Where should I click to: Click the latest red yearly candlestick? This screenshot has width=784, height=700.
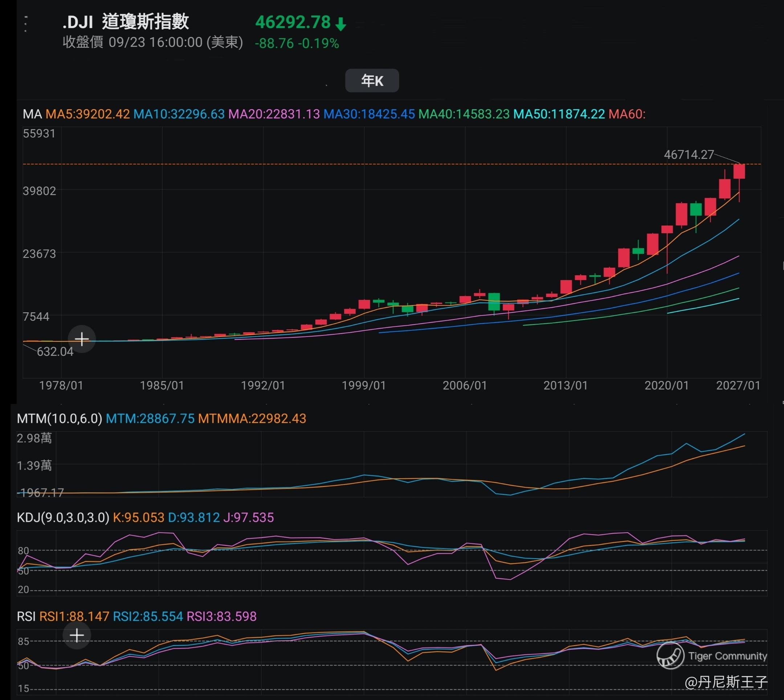pos(739,172)
